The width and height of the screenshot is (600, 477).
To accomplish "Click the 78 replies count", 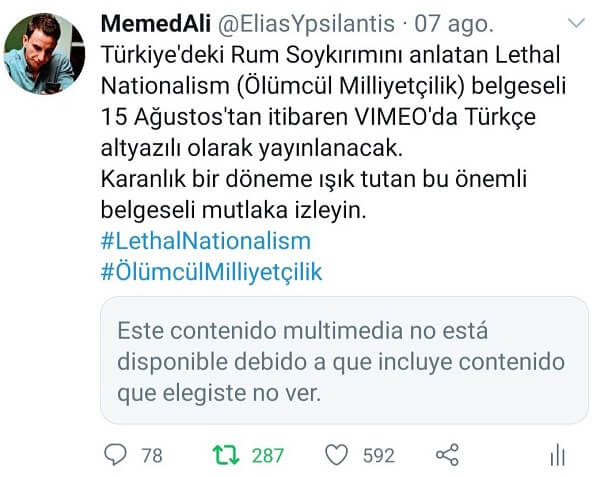I will [x=152, y=456].
